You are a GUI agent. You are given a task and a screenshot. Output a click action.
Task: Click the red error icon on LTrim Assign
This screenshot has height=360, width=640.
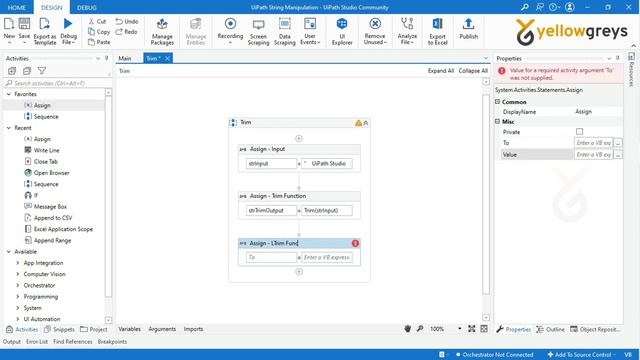click(355, 243)
